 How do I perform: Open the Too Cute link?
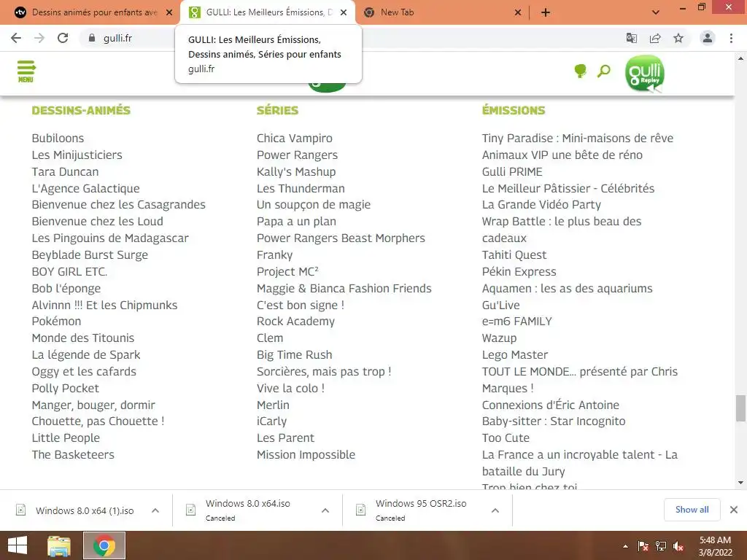[506, 437]
